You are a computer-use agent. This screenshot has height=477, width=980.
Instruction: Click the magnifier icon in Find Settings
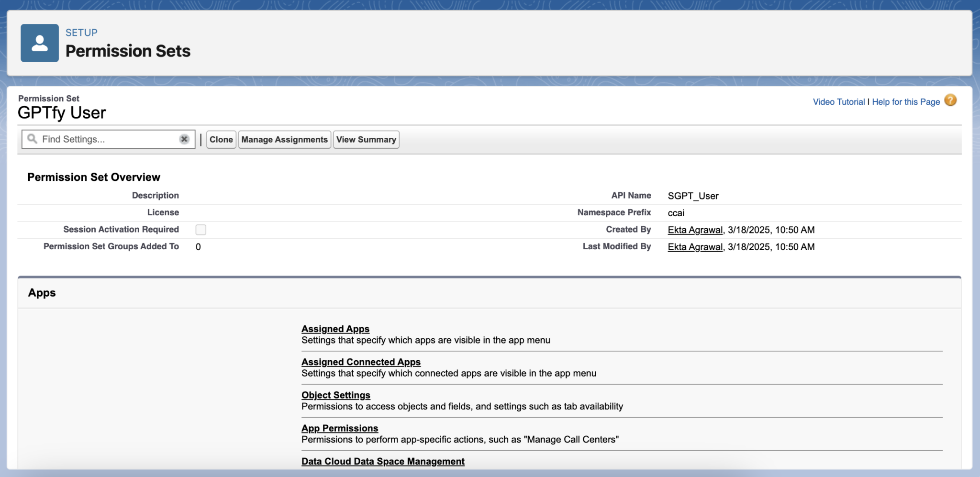point(32,139)
